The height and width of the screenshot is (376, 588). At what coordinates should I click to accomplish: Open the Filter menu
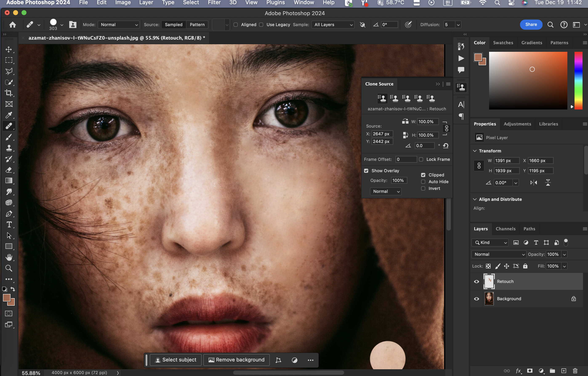tap(214, 3)
